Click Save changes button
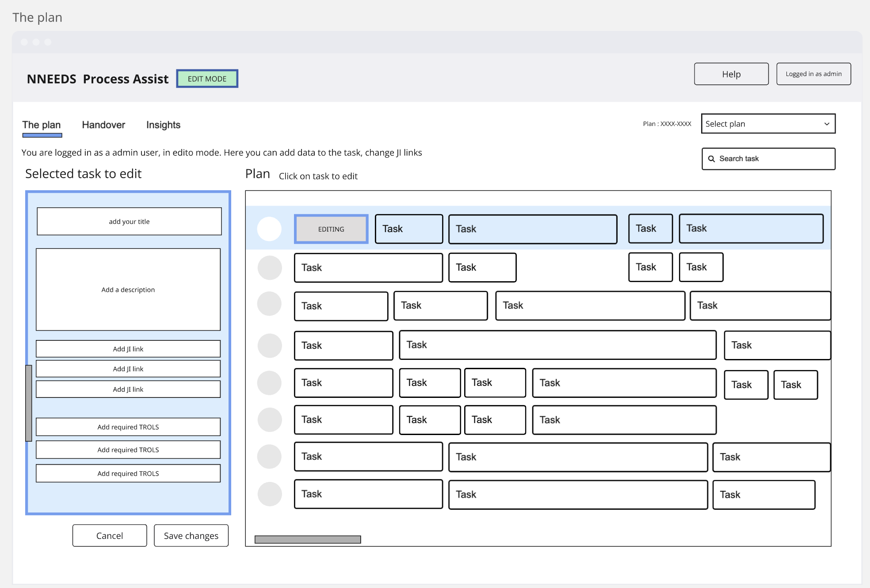The height and width of the screenshot is (588, 870). point(191,536)
